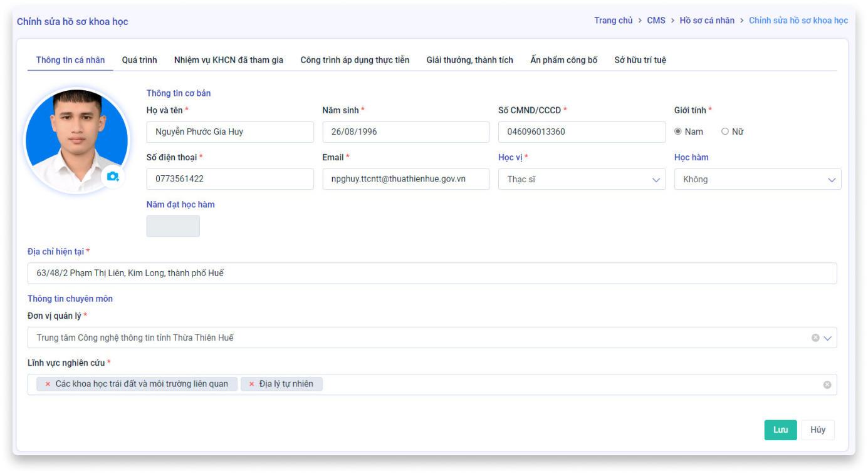The width and height of the screenshot is (868, 474).
Task: Click the 'Thông tin cơ bản' section heading
Action: click(179, 93)
